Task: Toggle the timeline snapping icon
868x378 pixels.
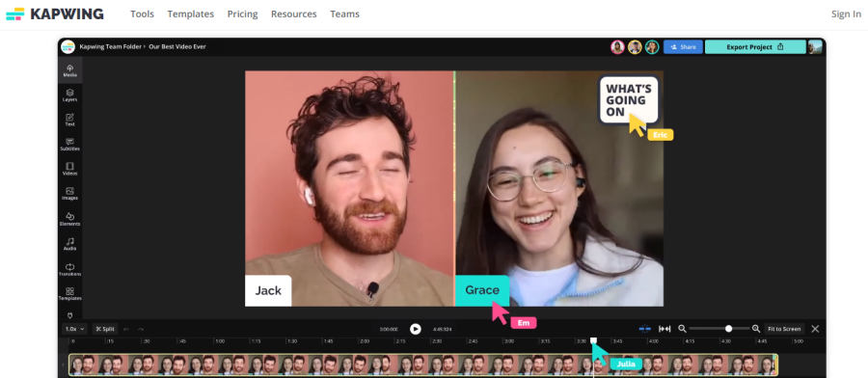Action: (x=645, y=329)
